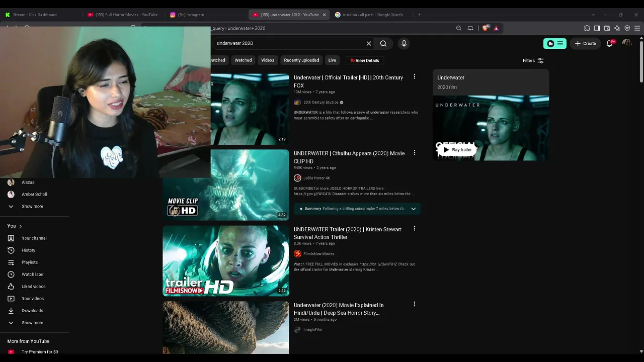This screenshot has width=644, height=362.
Task: Open Amber Scholl subscription channel
Action: coord(34,195)
